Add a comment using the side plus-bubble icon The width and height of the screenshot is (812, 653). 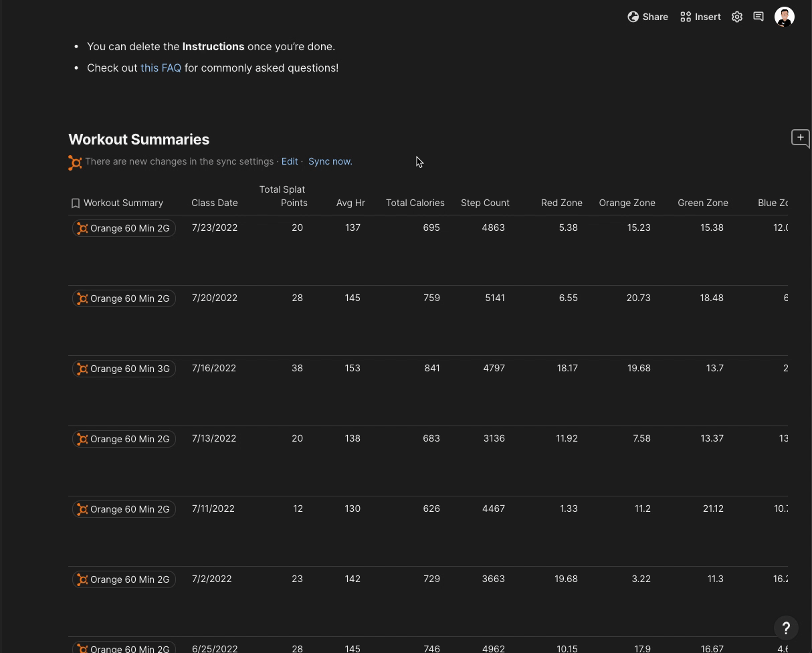pyautogui.click(x=801, y=138)
